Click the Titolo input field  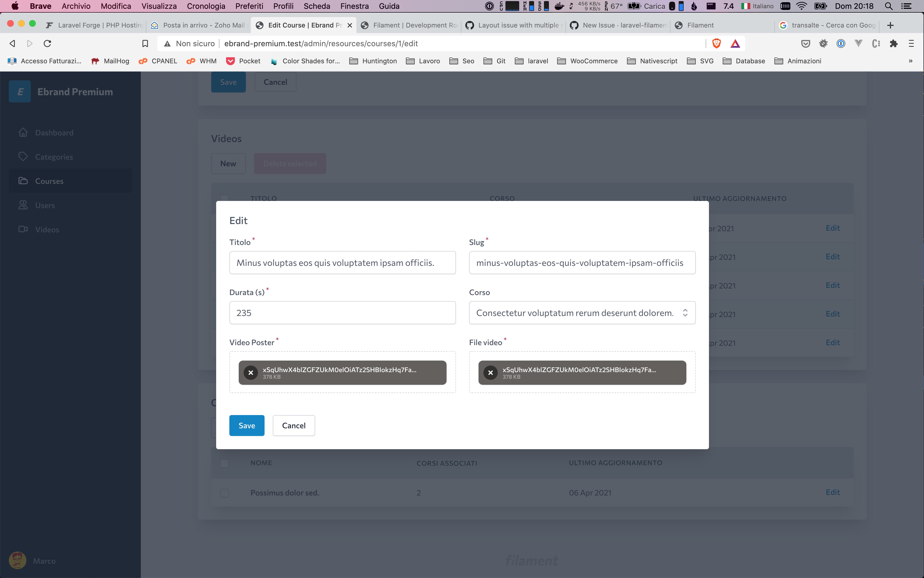[x=342, y=263]
